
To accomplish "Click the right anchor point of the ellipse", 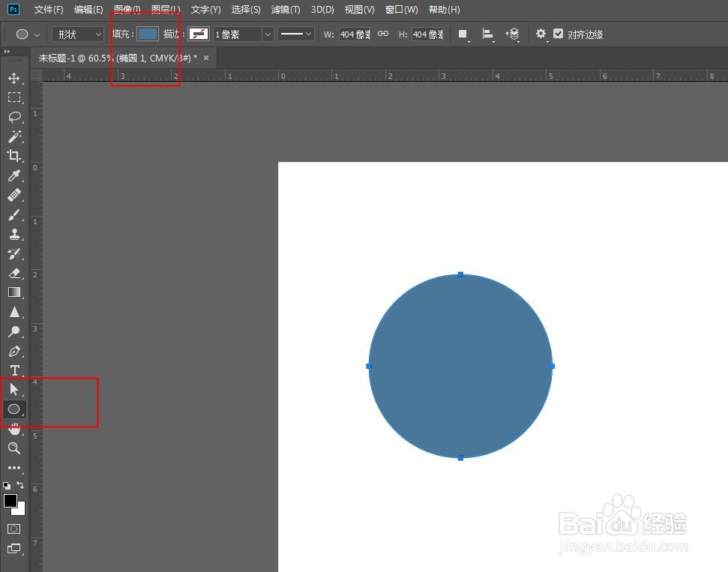I will (552, 366).
